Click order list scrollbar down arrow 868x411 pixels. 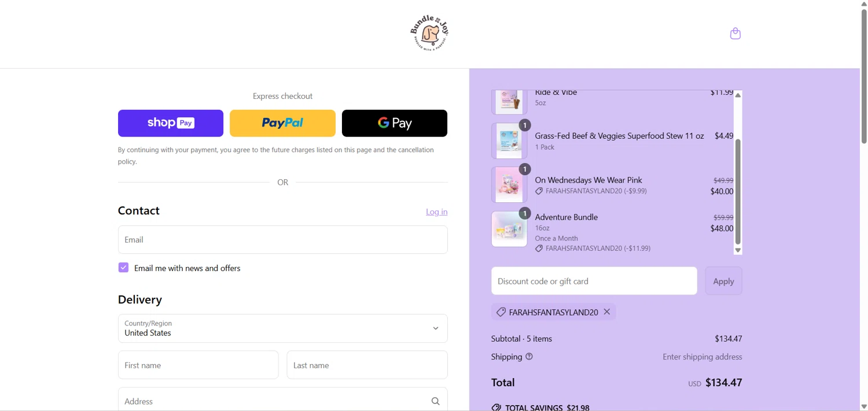pos(738,250)
